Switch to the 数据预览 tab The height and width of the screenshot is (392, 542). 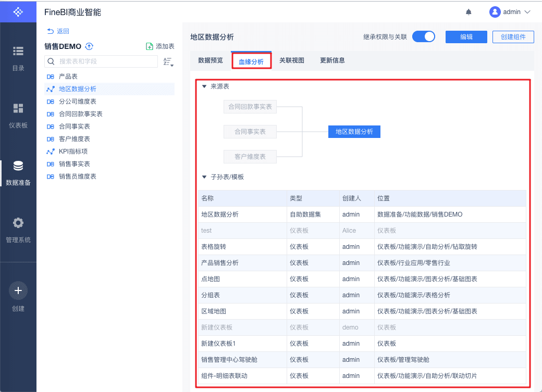[210, 60]
